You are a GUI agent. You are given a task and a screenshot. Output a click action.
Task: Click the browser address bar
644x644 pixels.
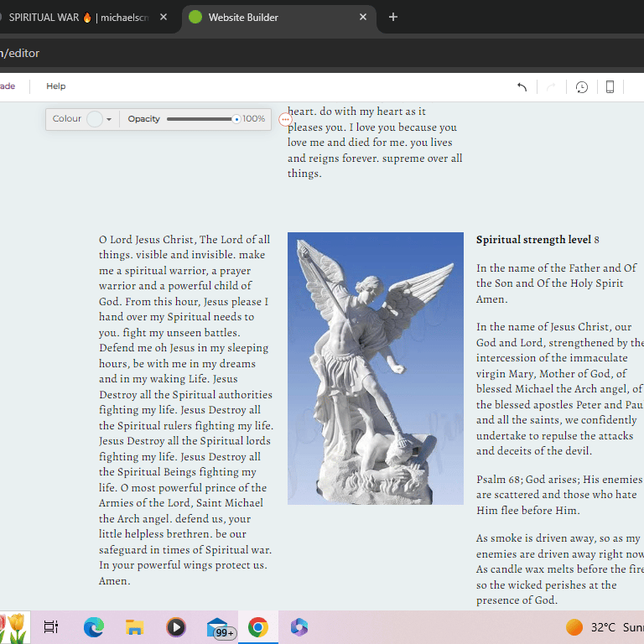point(322,53)
